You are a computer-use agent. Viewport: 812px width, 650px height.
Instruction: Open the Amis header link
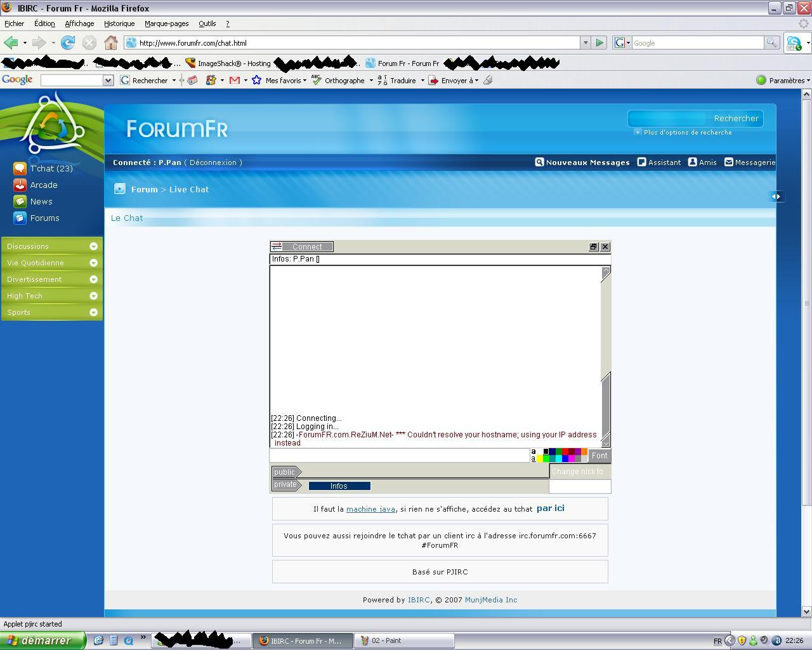(702, 162)
